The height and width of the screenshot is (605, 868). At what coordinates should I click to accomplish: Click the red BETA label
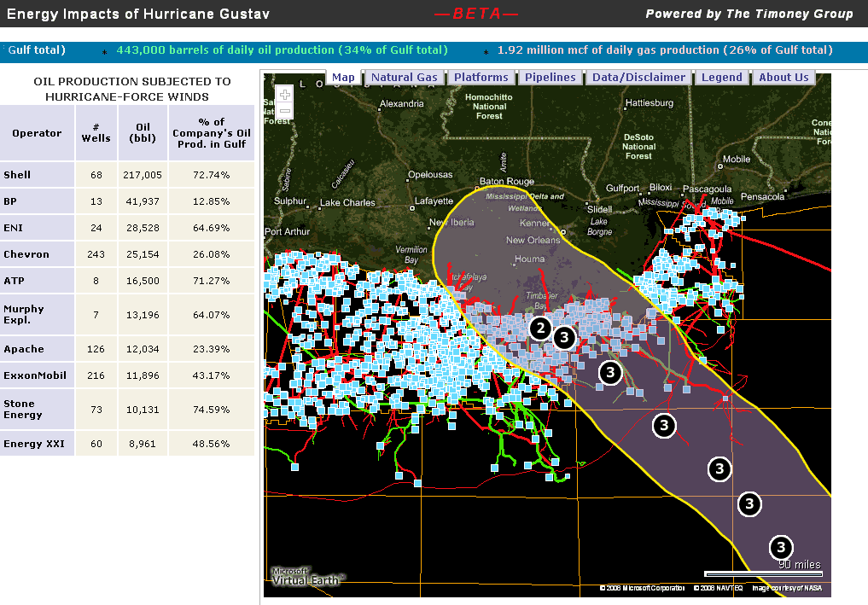pyautogui.click(x=476, y=14)
